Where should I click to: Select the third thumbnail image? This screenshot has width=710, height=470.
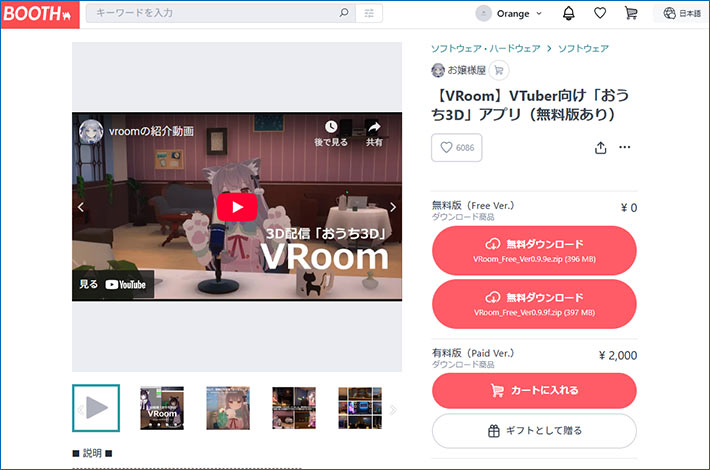228,408
